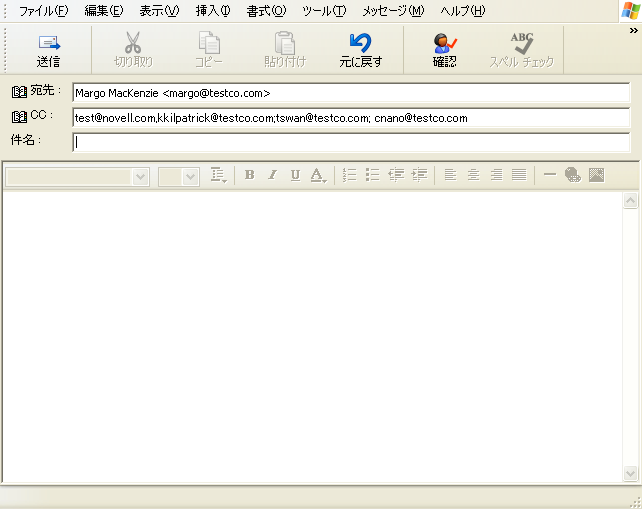Open the 表示(V) menu
The image size is (642, 509).
159,11
